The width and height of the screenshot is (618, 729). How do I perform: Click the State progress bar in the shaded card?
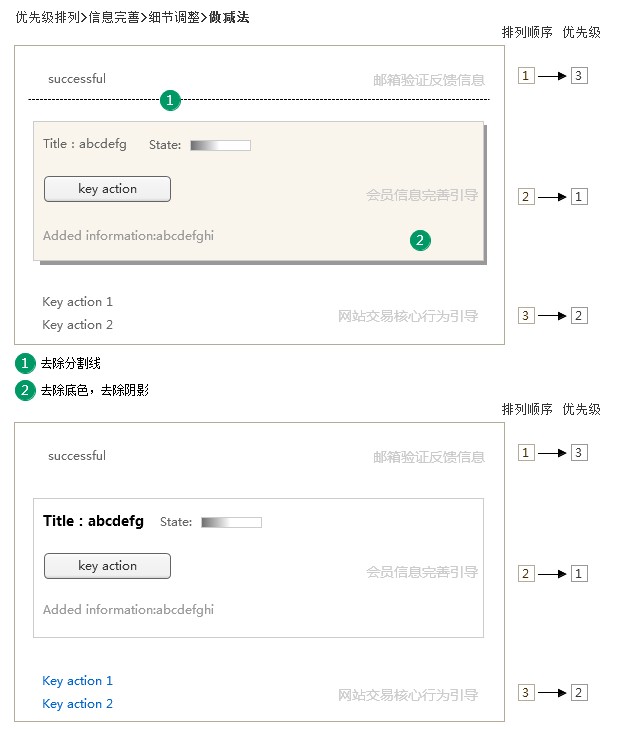tap(220, 146)
